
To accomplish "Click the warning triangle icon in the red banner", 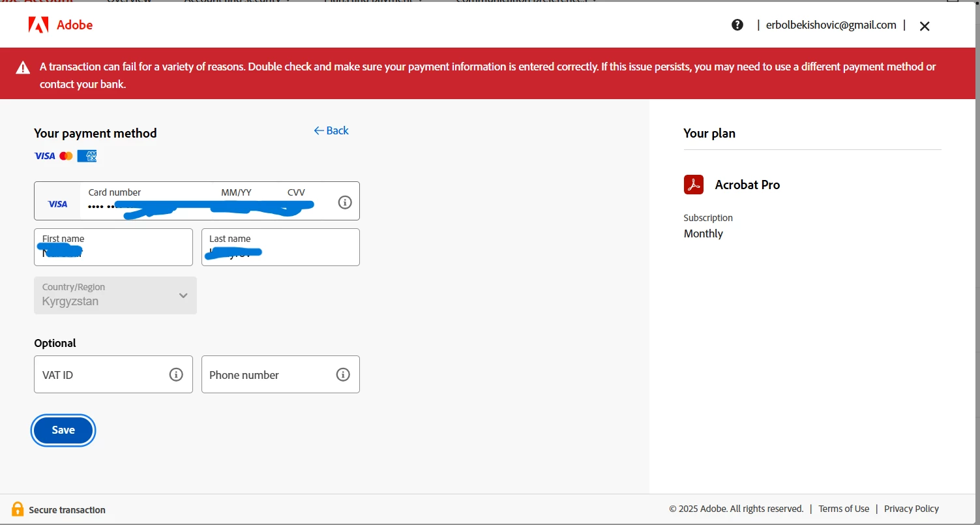I will coord(23,67).
